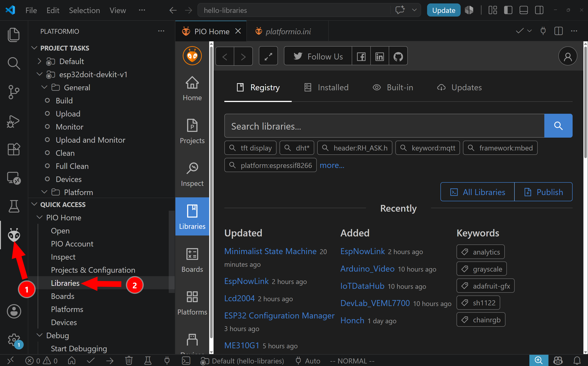Open the Selection menu
This screenshot has height=366, width=588.
84,10
